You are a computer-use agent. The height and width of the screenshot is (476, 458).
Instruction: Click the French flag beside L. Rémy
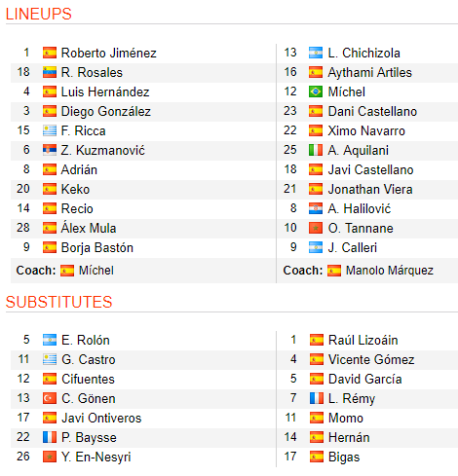click(x=317, y=398)
